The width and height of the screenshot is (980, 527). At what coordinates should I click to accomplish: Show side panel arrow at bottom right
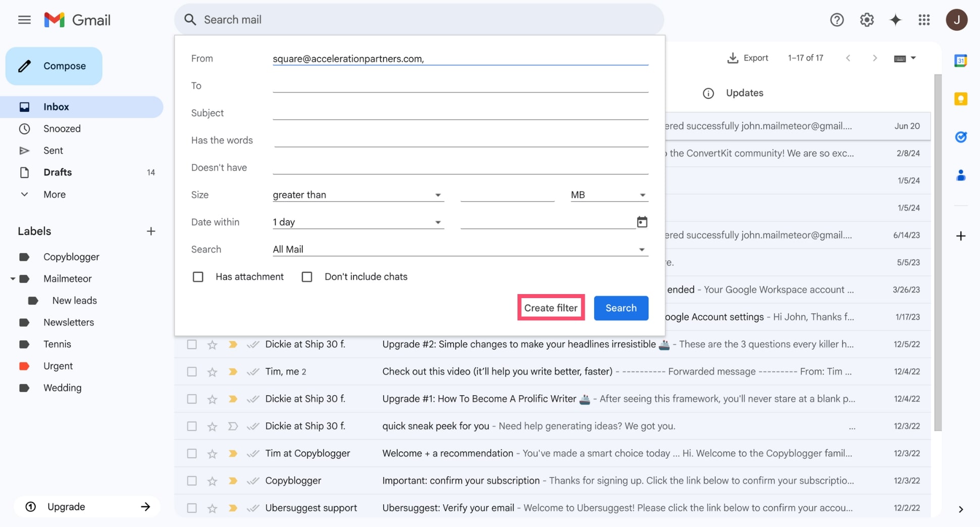(x=960, y=509)
